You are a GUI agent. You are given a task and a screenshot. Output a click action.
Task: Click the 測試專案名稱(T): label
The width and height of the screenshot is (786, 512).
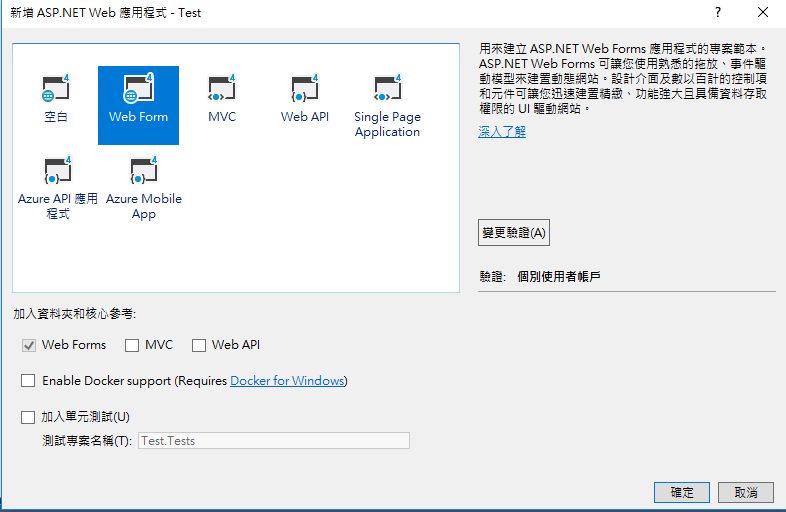point(87,441)
